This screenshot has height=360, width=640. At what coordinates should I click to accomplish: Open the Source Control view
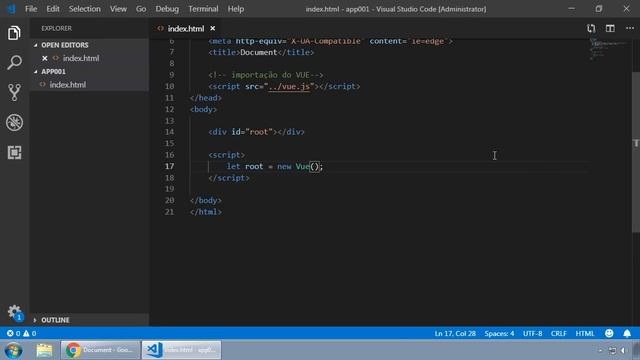(x=14, y=92)
